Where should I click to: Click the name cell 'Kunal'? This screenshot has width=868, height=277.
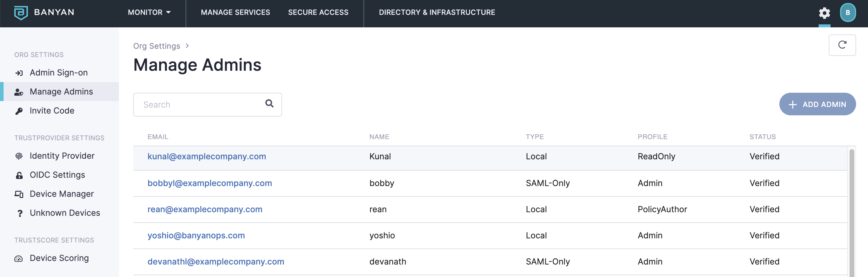(380, 157)
